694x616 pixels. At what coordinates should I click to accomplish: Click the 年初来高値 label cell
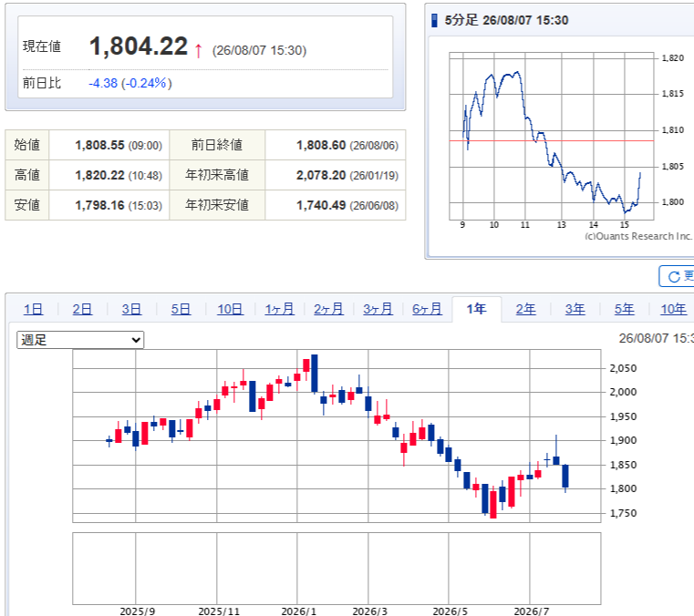pos(217,175)
